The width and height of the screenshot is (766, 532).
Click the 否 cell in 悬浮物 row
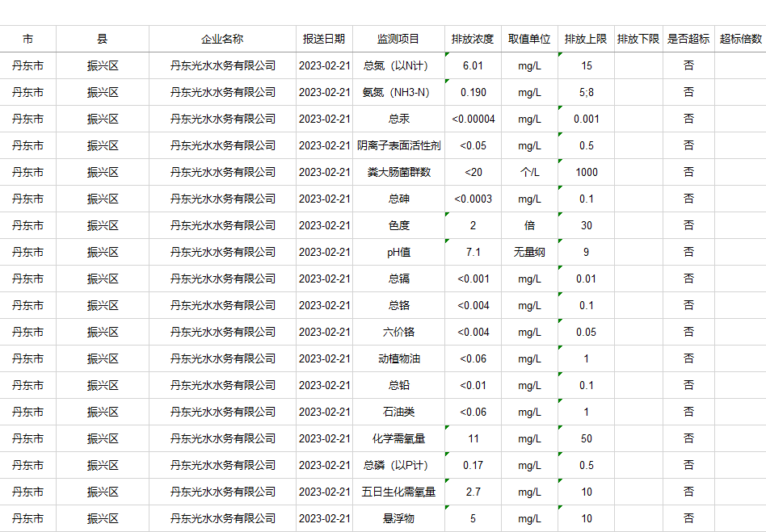point(688,518)
